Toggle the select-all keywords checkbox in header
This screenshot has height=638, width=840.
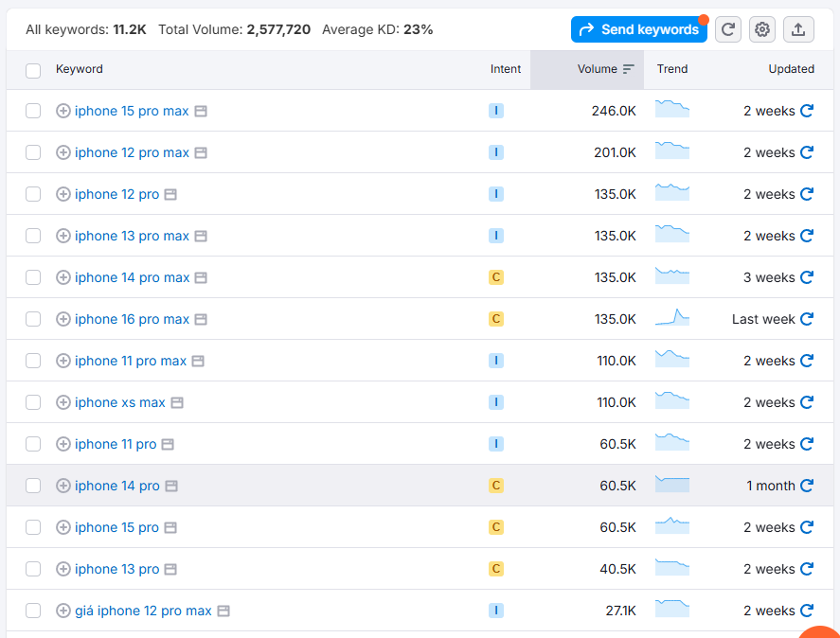tap(33, 70)
